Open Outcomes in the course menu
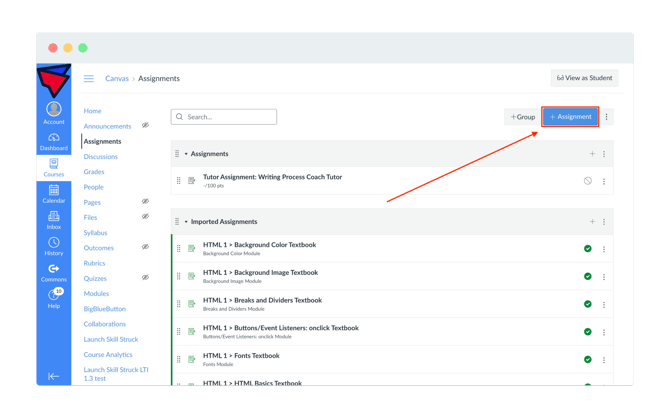670x418 pixels. tap(99, 248)
